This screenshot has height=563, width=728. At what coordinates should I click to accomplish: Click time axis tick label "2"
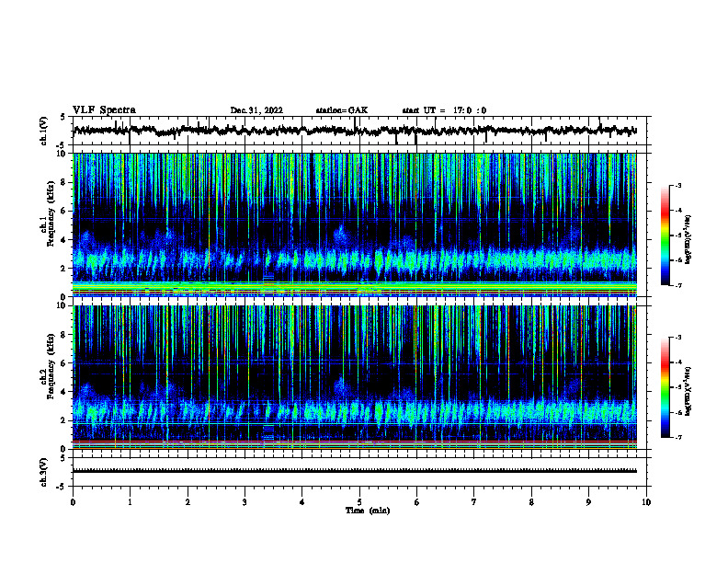coord(188,502)
